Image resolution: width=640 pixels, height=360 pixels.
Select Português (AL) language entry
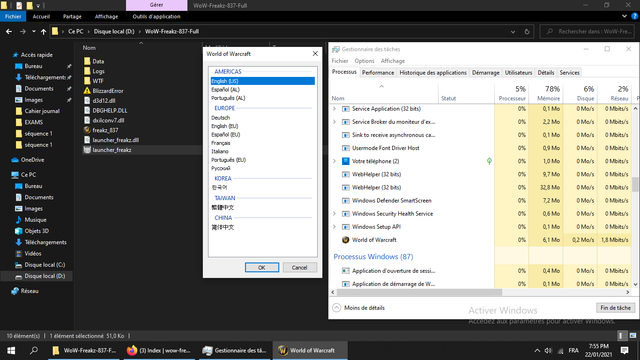point(228,98)
